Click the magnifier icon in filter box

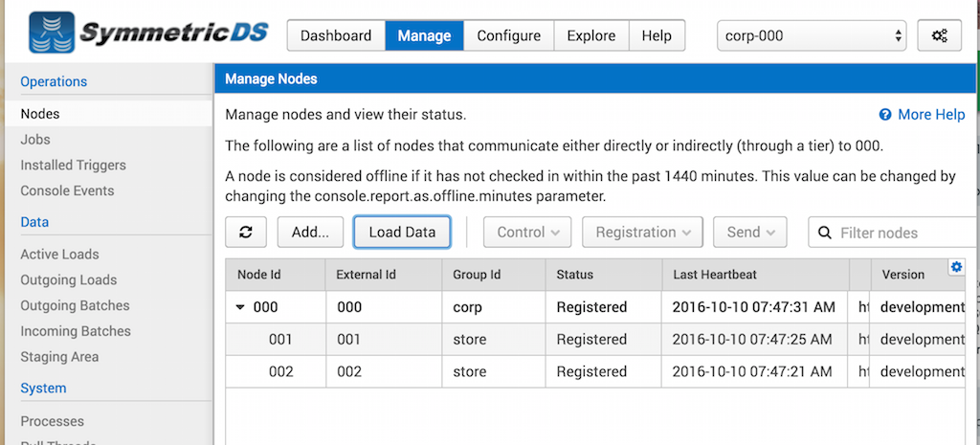824,233
